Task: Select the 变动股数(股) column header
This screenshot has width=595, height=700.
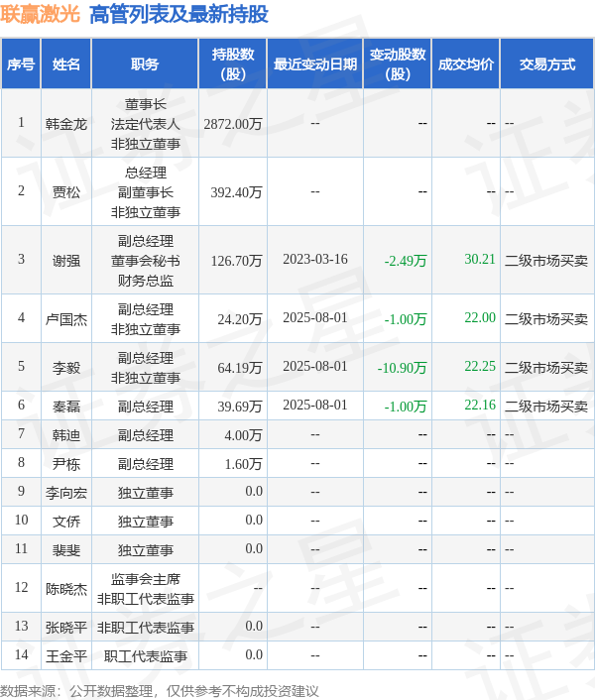Action: coord(398,64)
